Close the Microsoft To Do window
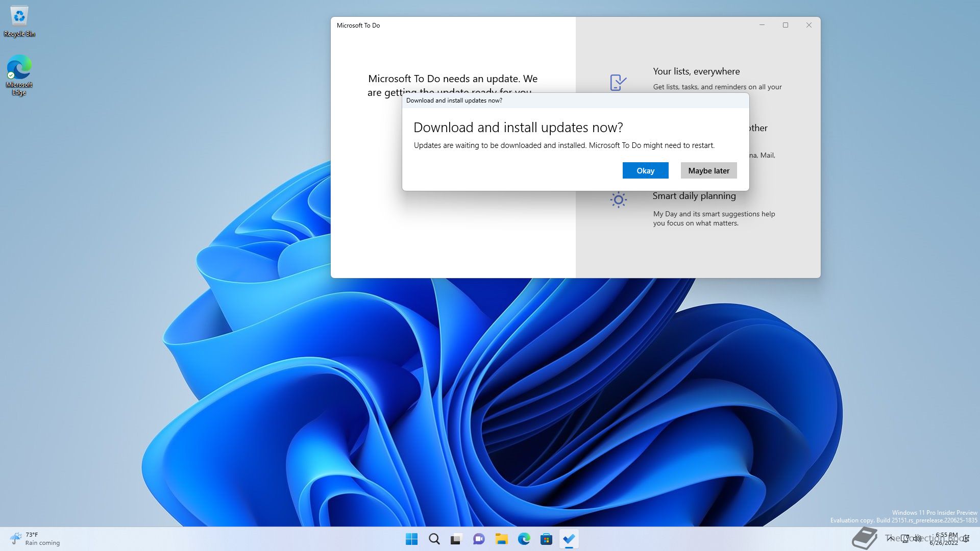The height and width of the screenshot is (551, 980). (x=809, y=25)
